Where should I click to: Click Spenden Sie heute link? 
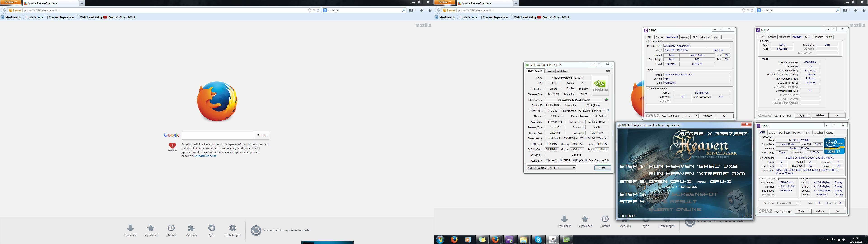(x=205, y=156)
